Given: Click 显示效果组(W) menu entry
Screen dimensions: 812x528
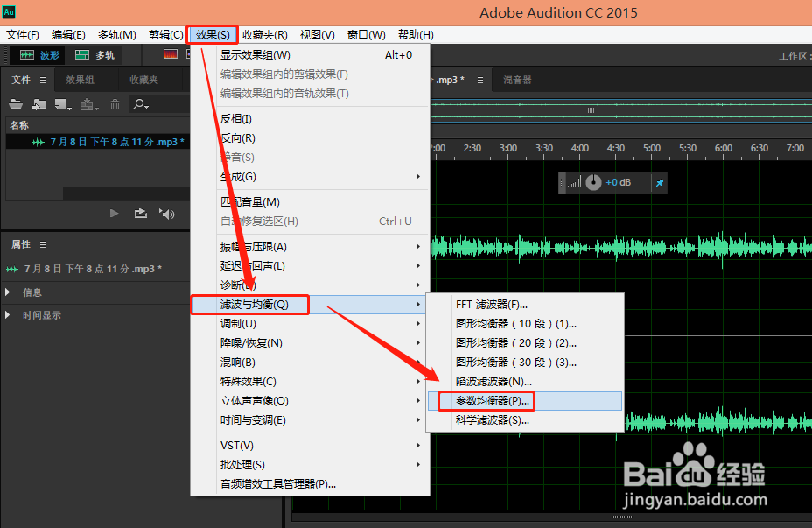Looking at the screenshot, I should click(310, 55).
